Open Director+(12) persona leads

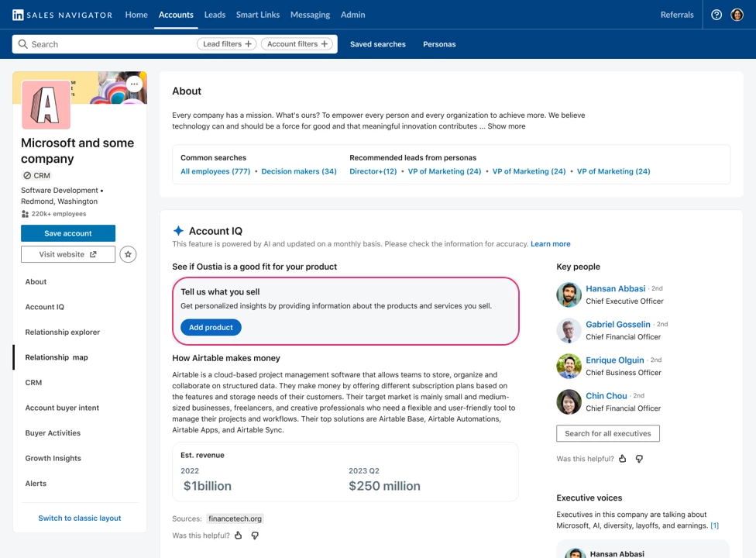tap(373, 171)
